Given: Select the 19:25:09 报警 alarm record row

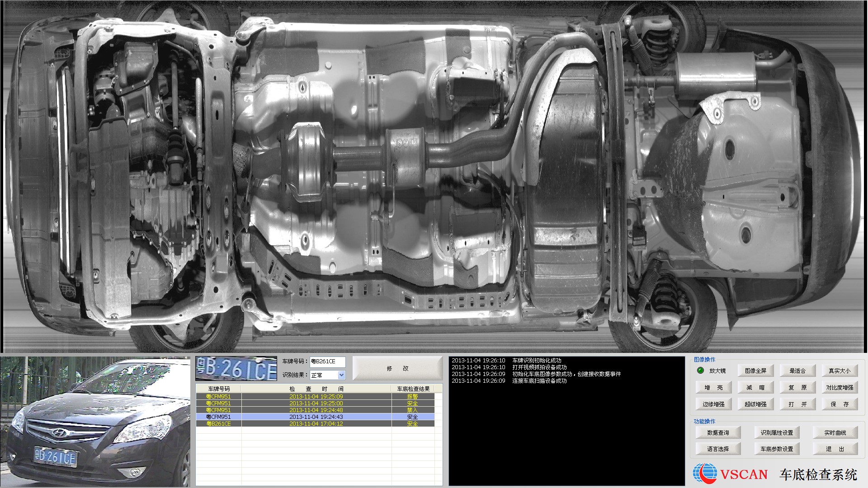Looking at the screenshot, I should [316, 397].
